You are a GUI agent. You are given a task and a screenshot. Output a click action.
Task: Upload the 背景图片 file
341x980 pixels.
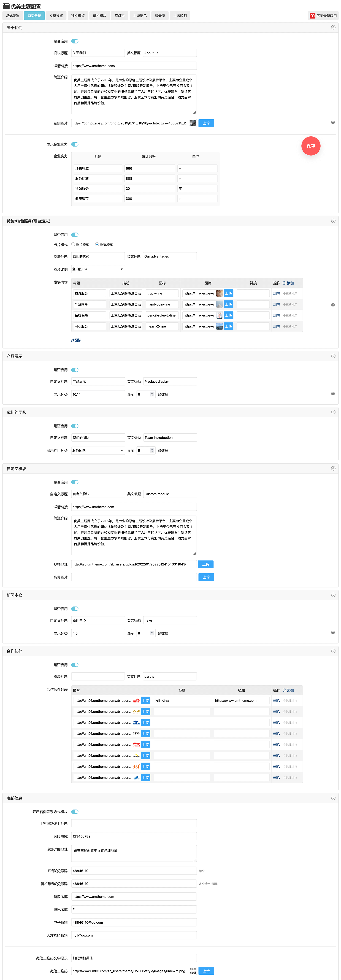pyautogui.click(x=206, y=577)
